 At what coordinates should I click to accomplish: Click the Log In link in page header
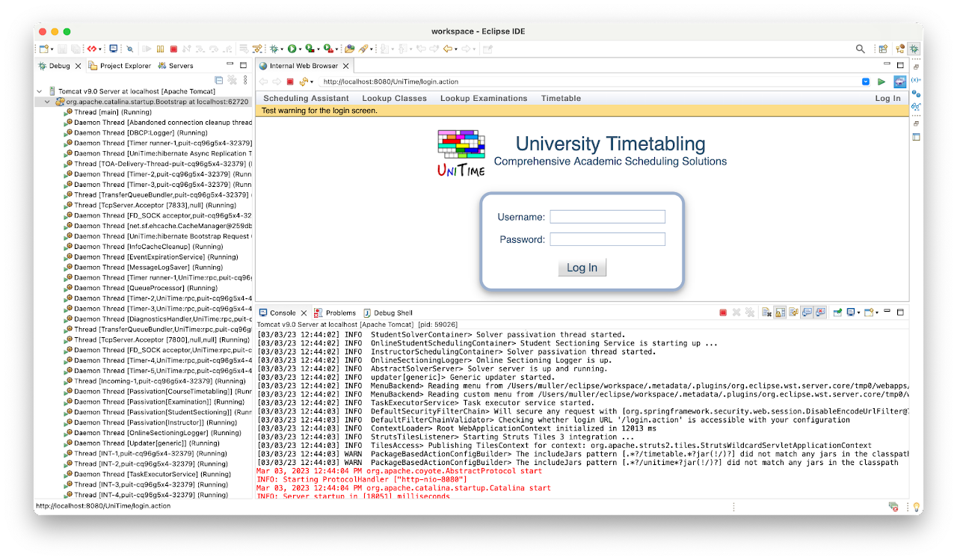click(x=887, y=99)
